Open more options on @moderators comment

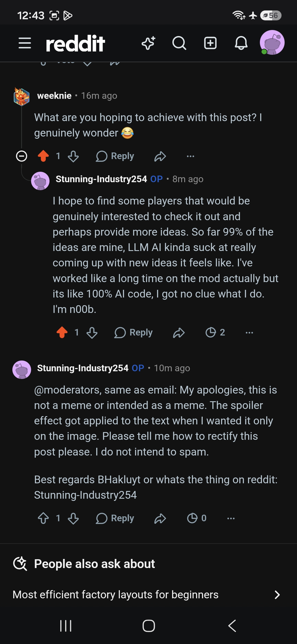231,518
